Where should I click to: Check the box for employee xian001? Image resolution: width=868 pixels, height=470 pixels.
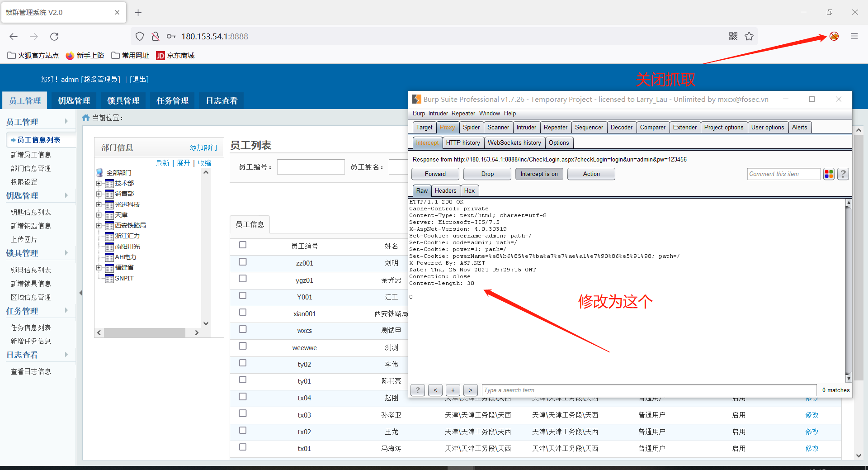243,312
